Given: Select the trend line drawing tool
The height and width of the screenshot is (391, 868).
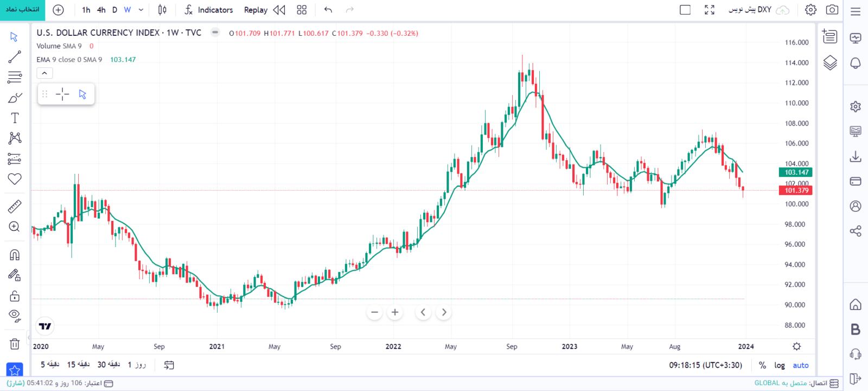Looking at the screenshot, I should (15, 57).
